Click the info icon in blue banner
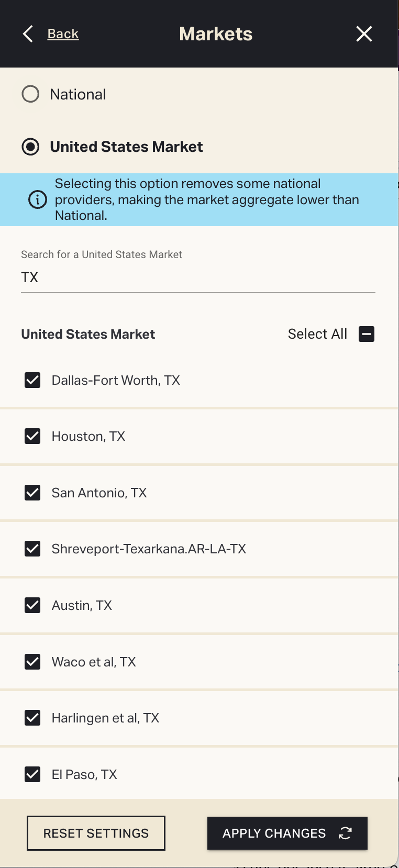 tap(37, 199)
